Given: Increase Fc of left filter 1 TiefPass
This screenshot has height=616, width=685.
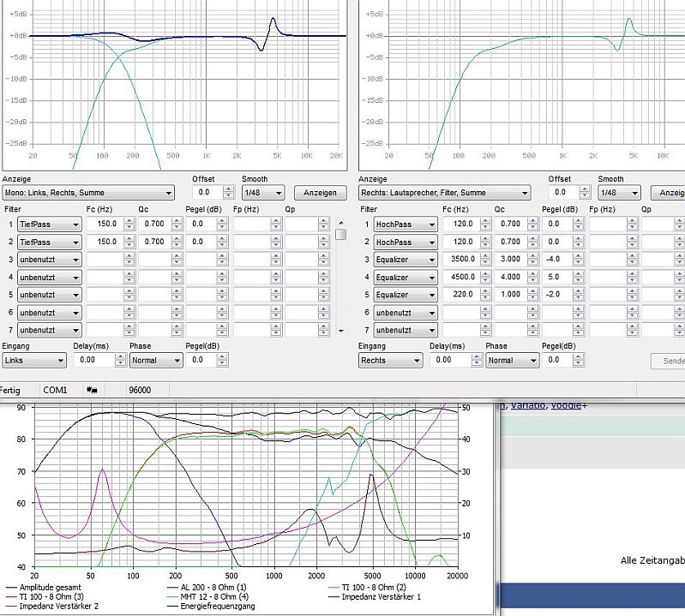Looking at the screenshot, I should (x=129, y=220).
